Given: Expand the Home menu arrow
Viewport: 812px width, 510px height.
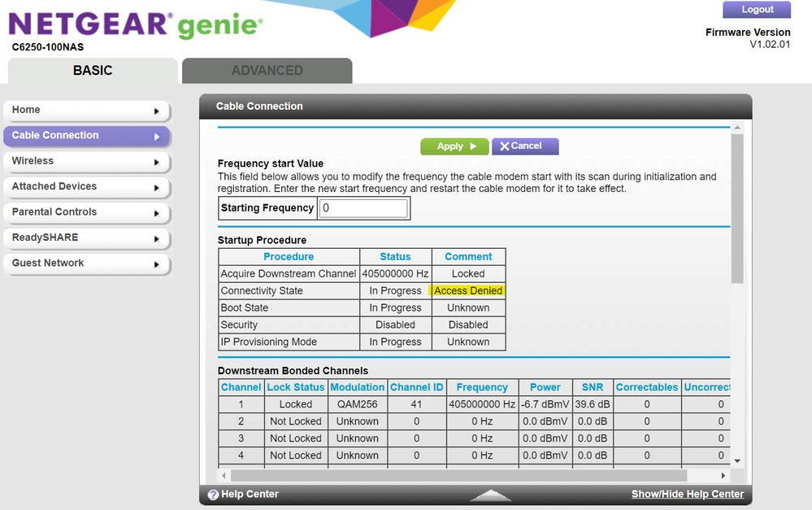Looking at the screenshot, I should [x=157, y=111].
